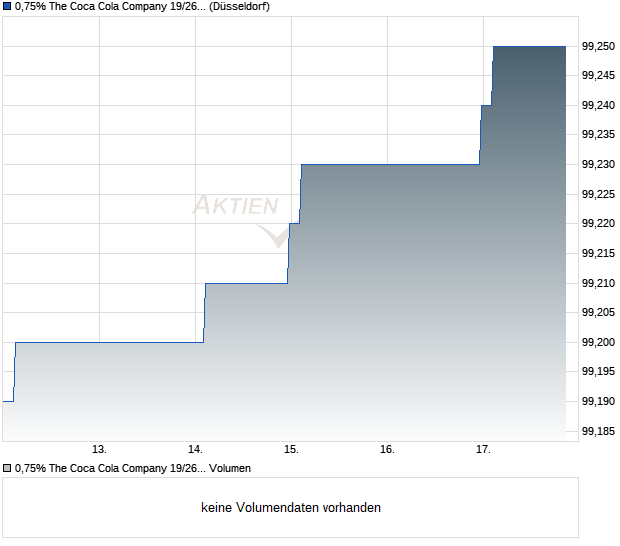
Task: Click the gray Volumen legend square
Action: click(7, 469)
